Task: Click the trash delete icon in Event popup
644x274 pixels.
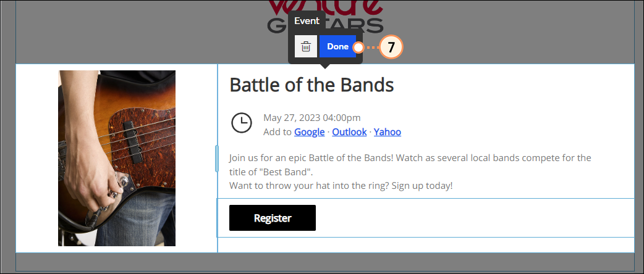Action: pyautogui.click(x=305, y=46)
